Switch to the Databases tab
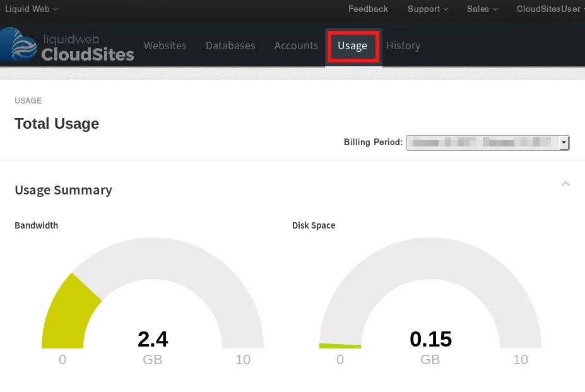 [x=230, y=45]
